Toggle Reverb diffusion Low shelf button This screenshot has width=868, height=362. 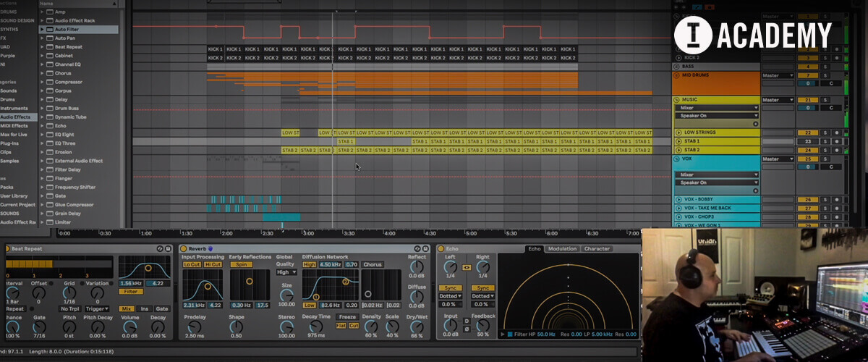pyautogui.click(x=309, y=305)
